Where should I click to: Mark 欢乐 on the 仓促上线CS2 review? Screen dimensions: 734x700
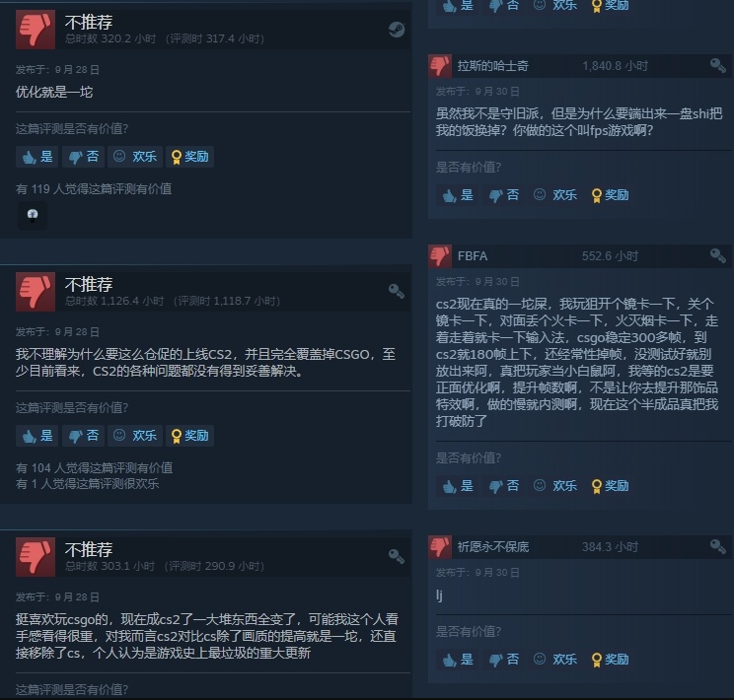[135, 436]
